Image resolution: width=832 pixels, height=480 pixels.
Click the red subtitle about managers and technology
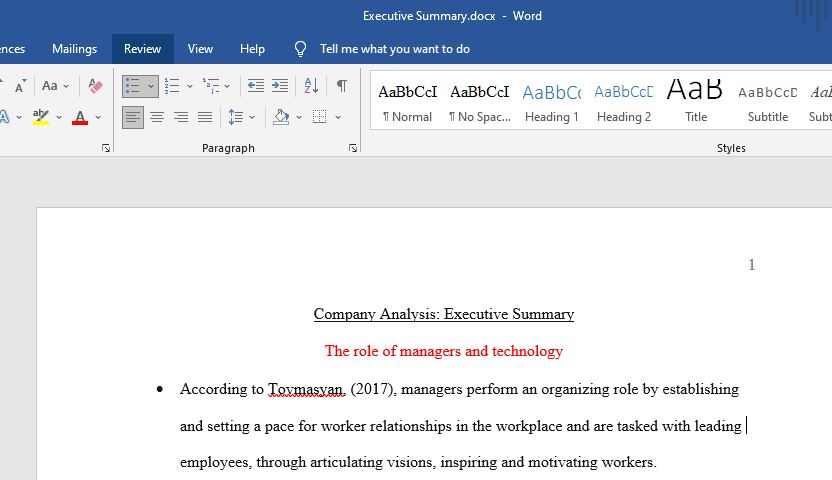(x=444, y=351)
